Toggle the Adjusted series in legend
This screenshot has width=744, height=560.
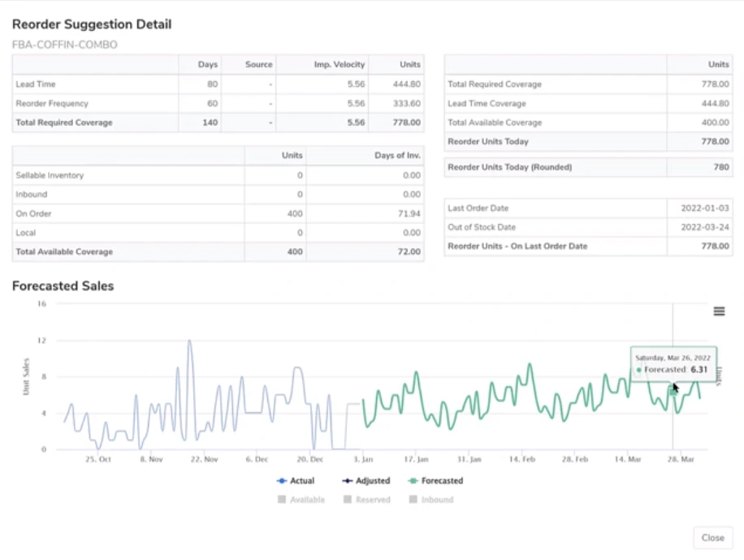(366, 480)
